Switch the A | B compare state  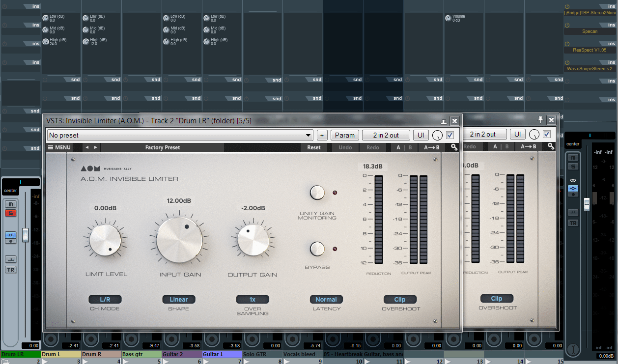click(404, 147)
